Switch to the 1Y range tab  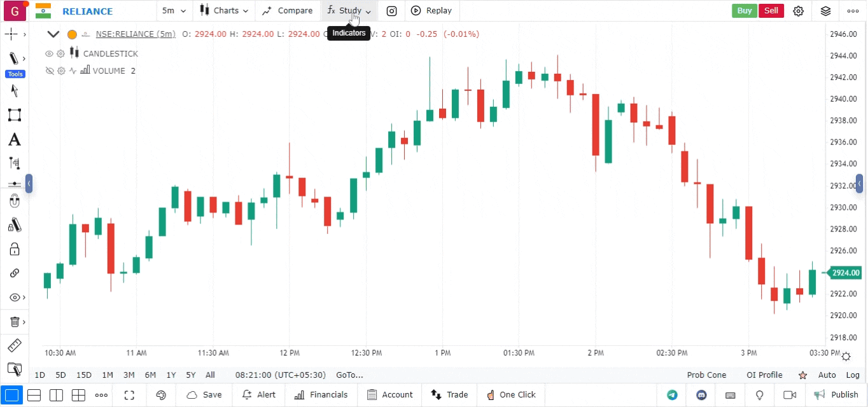click(x=171, y=375)
